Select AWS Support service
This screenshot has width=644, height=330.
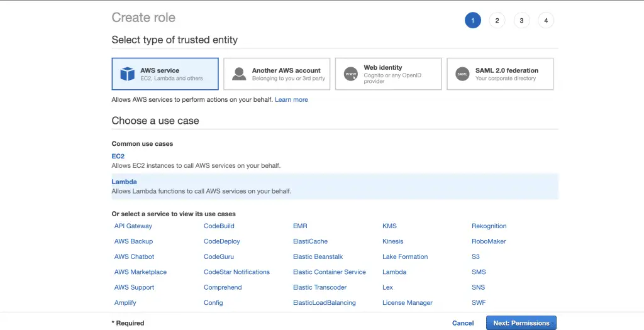pos(135,287)
